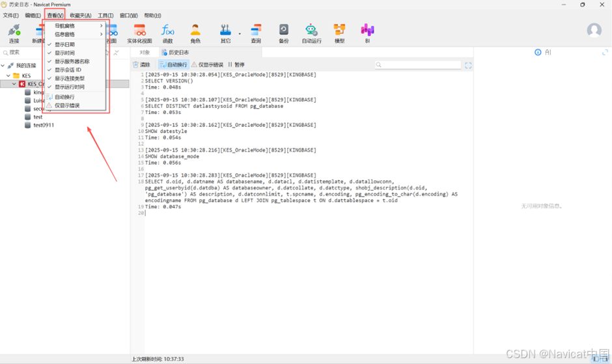
Task: Click the 函数 f(x) function icon
Action: [168, 33]
